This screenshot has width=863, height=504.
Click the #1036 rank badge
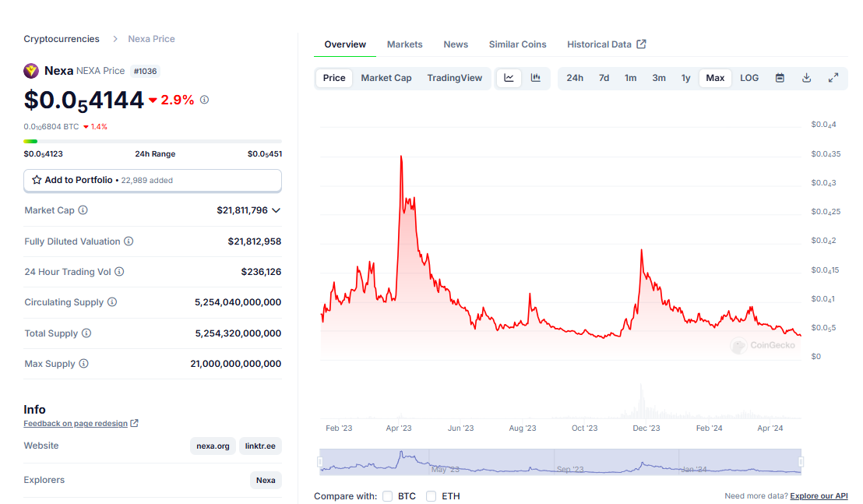(146, 71)
